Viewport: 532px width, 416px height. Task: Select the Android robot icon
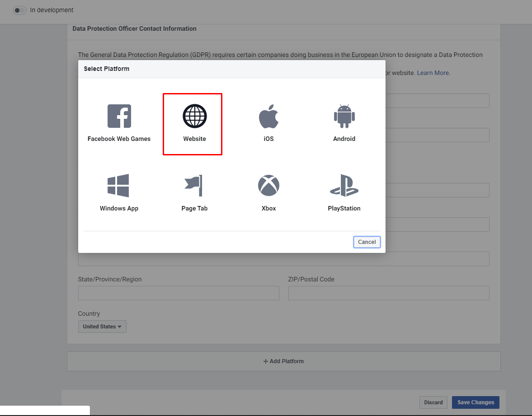(x=344, y=116)
